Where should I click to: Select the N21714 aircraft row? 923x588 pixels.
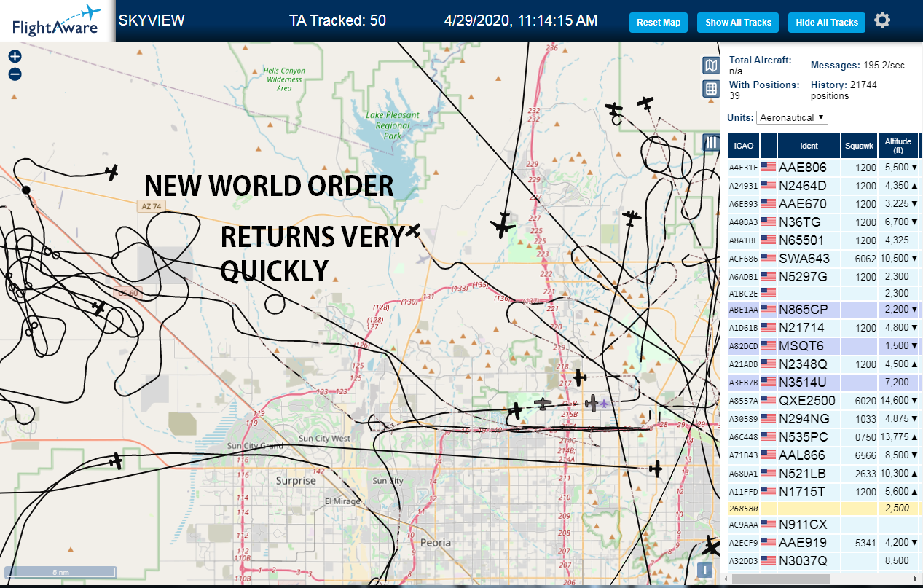tap(825, 327)
